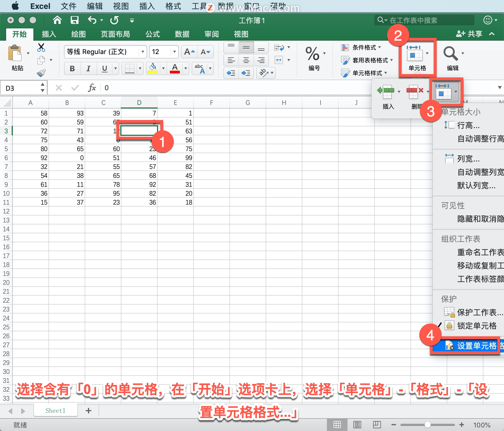This screenshot has width=504, height=431.
Task: Decrease indent of cell content
Action: pos(231,73)
